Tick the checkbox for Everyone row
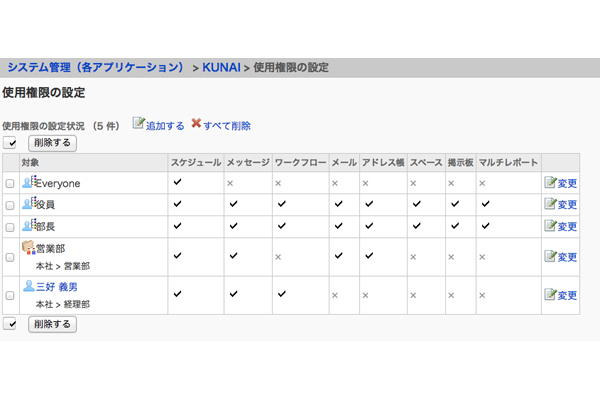 [10, 184]
